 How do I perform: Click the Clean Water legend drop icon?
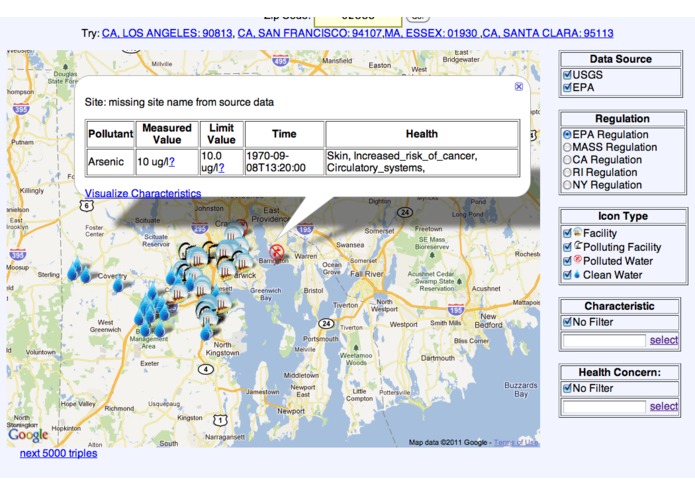click(577, 275)
